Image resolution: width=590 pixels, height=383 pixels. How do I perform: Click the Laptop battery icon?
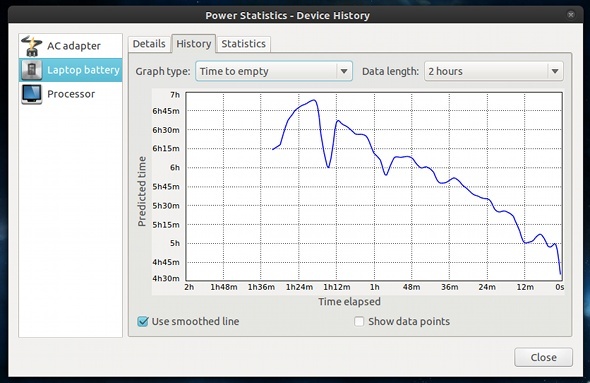[x=32, y=70]
